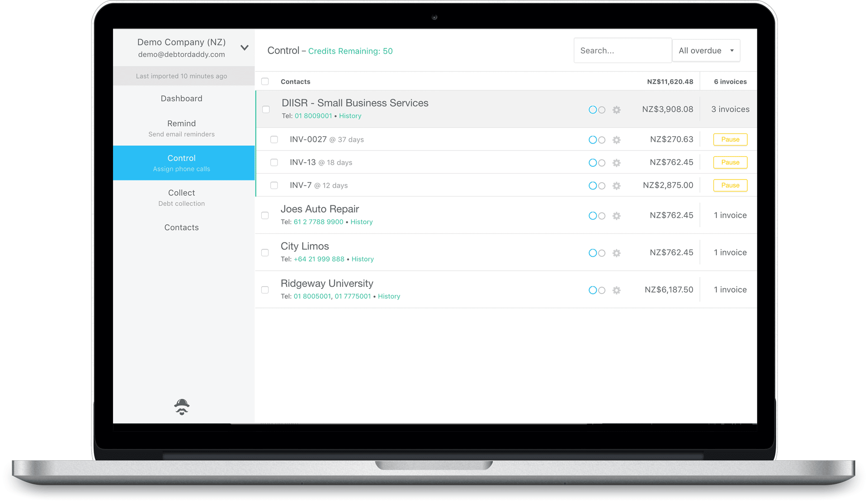Pause invoice INV-7
The width and height of the screenshot is (868, 501).
coord(730,185)
